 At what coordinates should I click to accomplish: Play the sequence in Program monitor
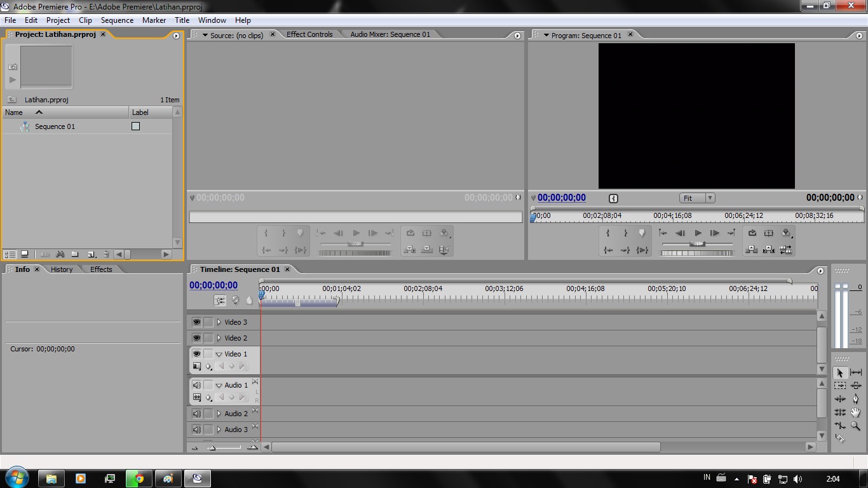698,233
